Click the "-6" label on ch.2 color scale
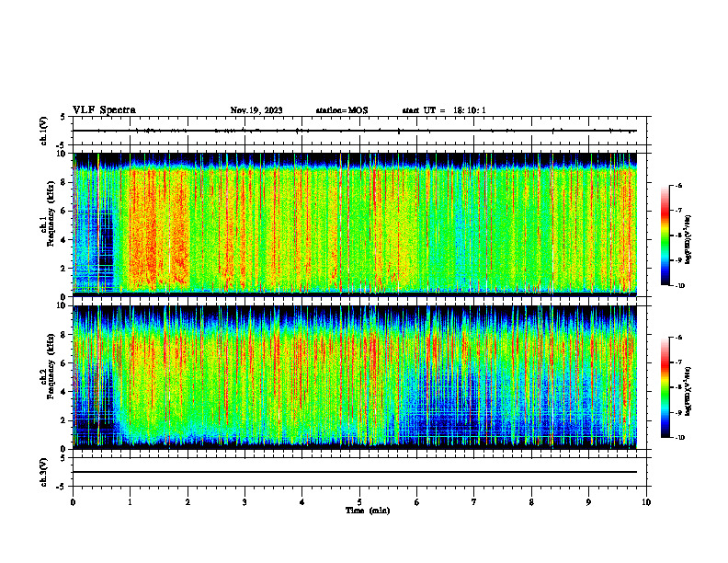728x563 pixels. [x=677, y=338]
